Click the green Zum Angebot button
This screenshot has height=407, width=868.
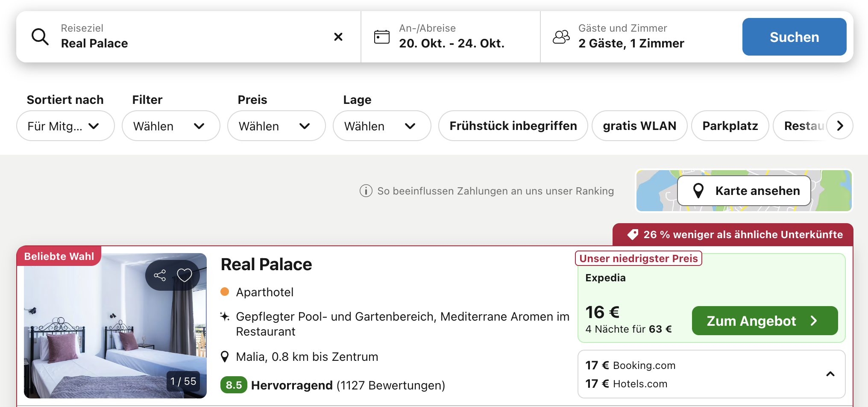tap(764, 321)
